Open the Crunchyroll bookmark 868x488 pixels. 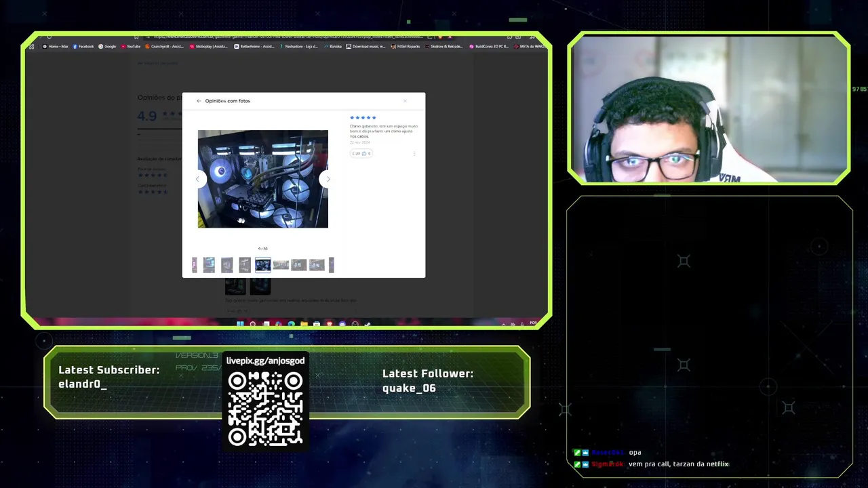tap(165, 47)
